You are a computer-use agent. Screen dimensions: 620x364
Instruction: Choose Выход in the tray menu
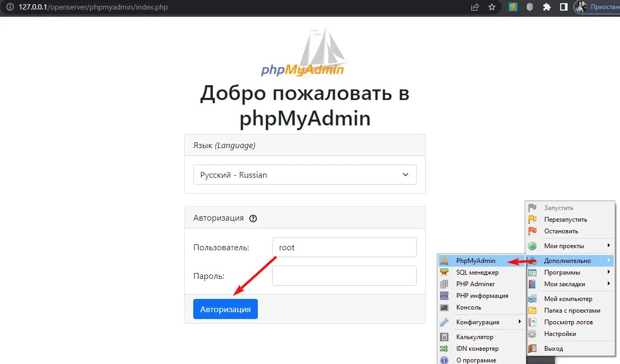pos(570,349)
